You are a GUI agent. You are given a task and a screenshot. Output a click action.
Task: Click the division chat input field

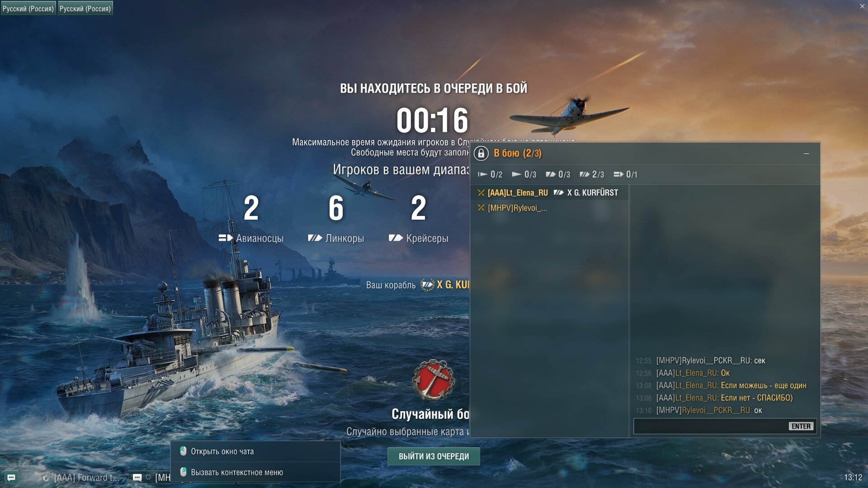[x=725, y=426]
